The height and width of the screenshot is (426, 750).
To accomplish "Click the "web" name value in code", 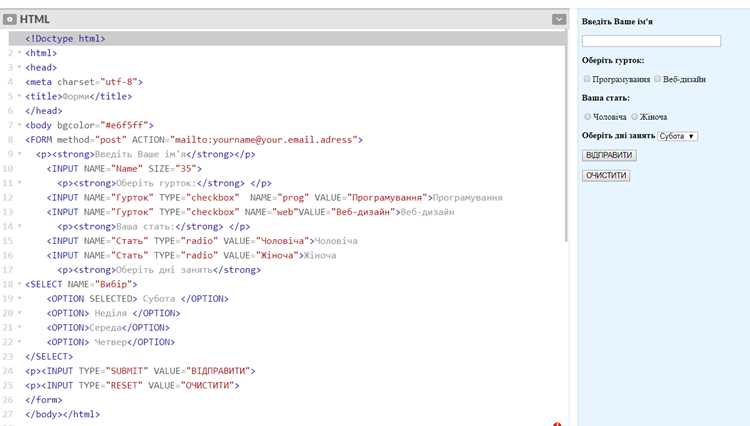I will [x=285, y=212].
